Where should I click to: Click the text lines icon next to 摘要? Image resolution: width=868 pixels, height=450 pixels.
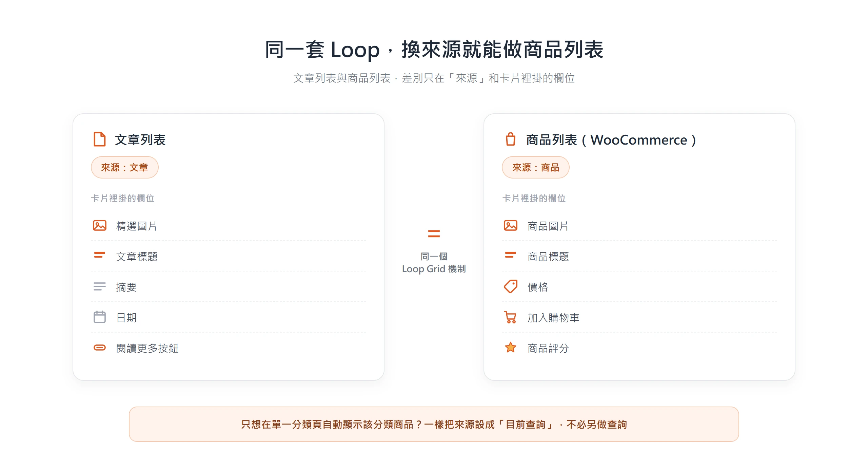tap(99, 286)
